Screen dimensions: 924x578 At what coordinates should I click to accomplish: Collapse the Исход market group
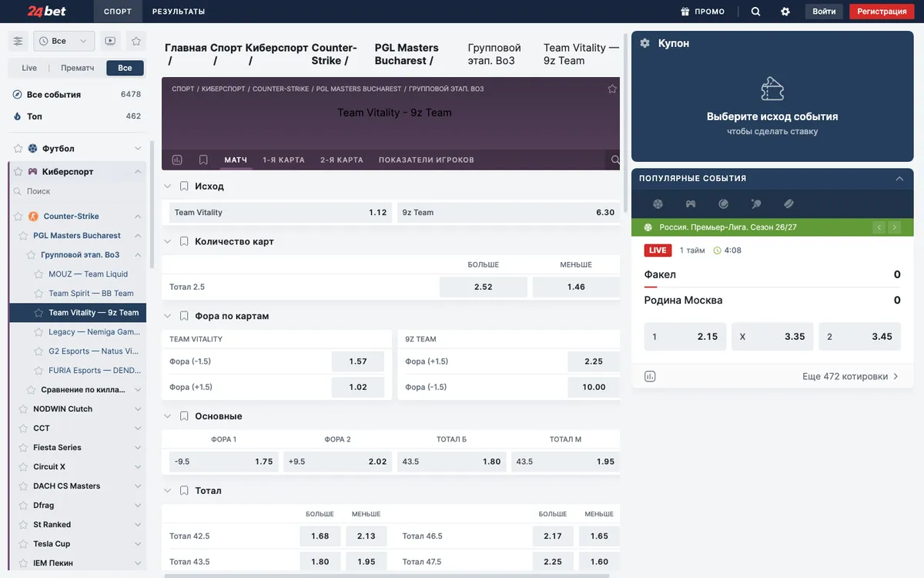167,187
